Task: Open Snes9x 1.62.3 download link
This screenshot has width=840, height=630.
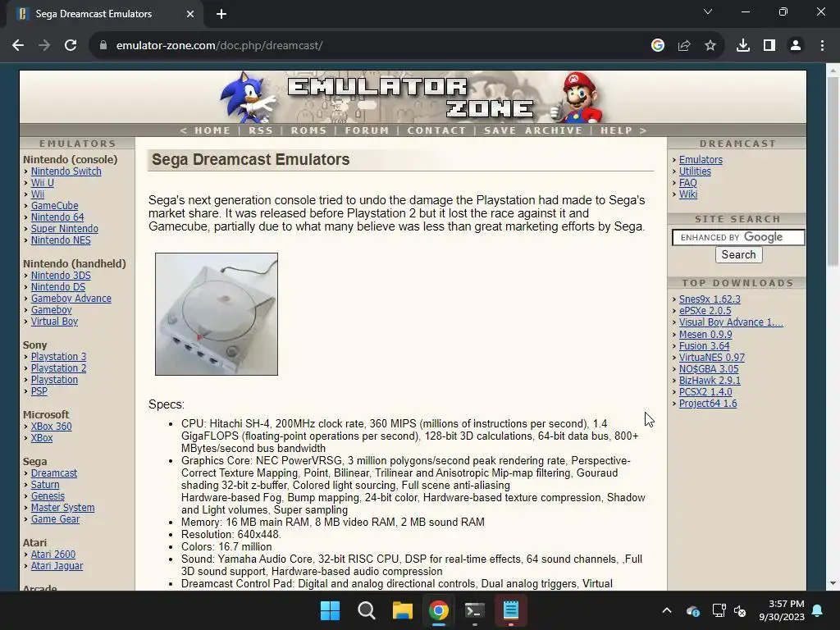Action: point(710,299)
